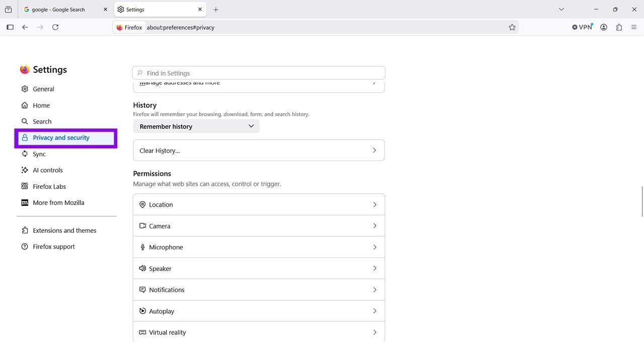This screenshot has height=342, width=644.
Task: Close the google - Google Search tab
Action: (x=105, y=10)
